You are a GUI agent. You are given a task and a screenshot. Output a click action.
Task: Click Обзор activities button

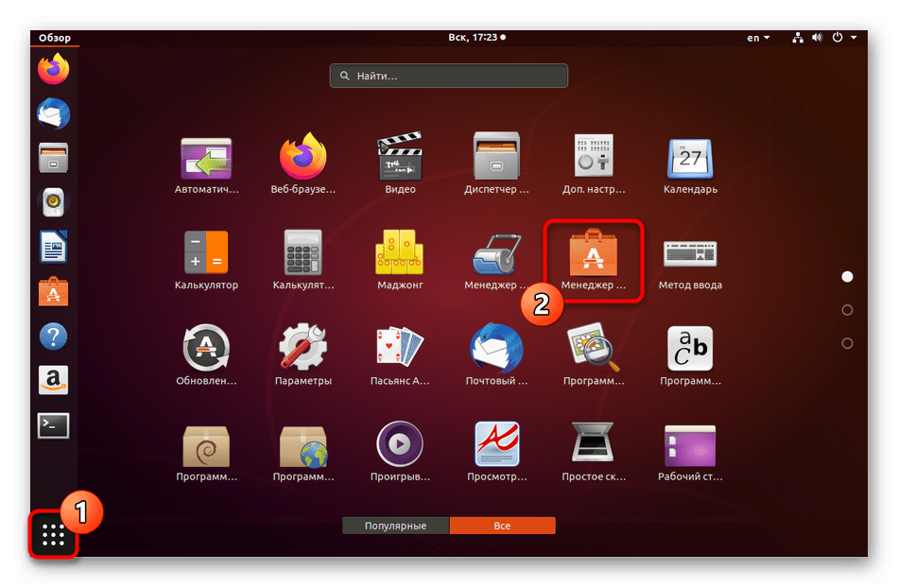coord(55,38)
